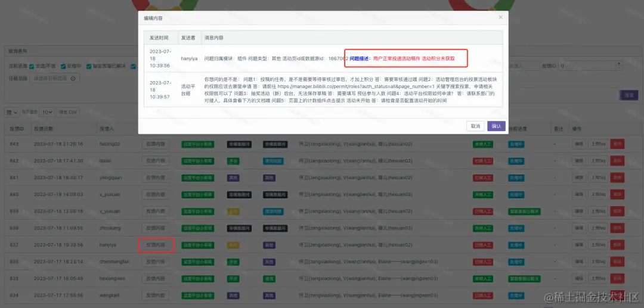Image resolution: width=644 pixels, height=308 pixels.
Task: Toggle the 全选/不选 checkbox
Action: pos(33,66)
